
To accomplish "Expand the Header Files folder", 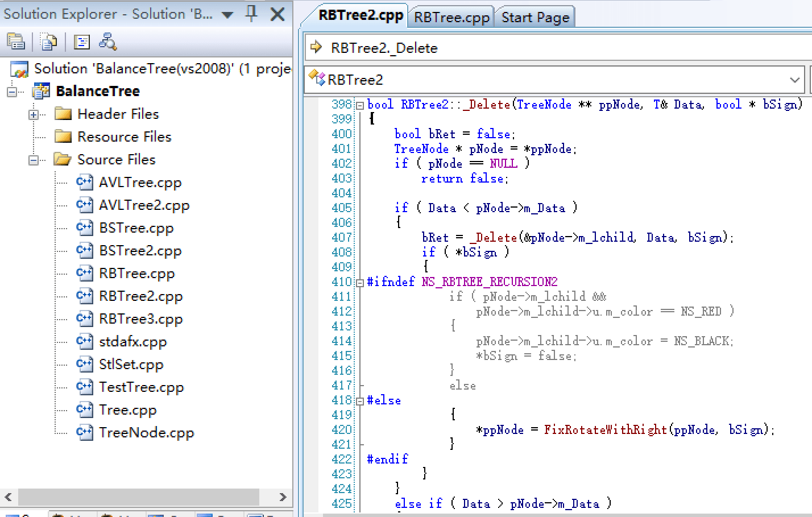I will tap(34, 114).
